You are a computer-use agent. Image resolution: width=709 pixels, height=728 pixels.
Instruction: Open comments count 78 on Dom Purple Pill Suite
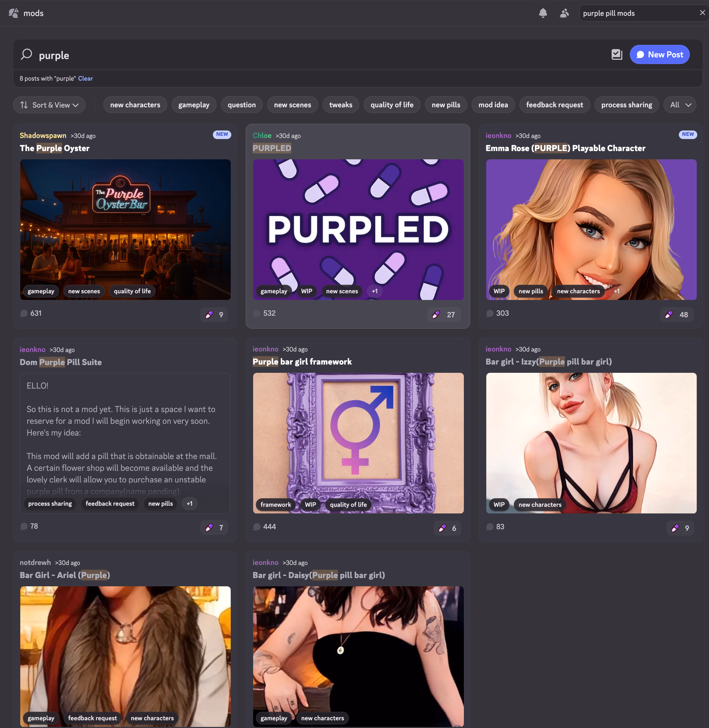click(x=29, y=527)
